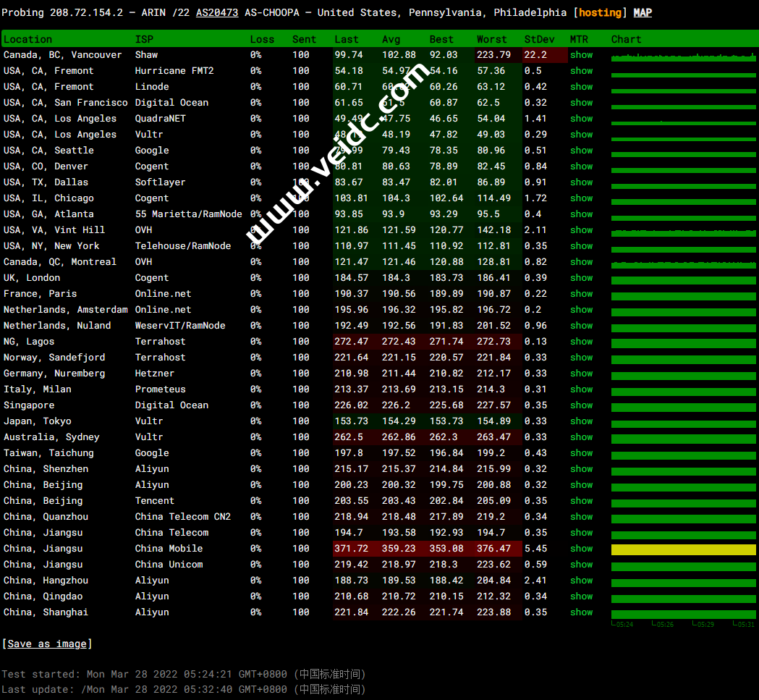Viewport: 759px width, 700px height.
Task: Show MTR for Canada, BC, Vancouver Shaw
Action: click(581, 55)
